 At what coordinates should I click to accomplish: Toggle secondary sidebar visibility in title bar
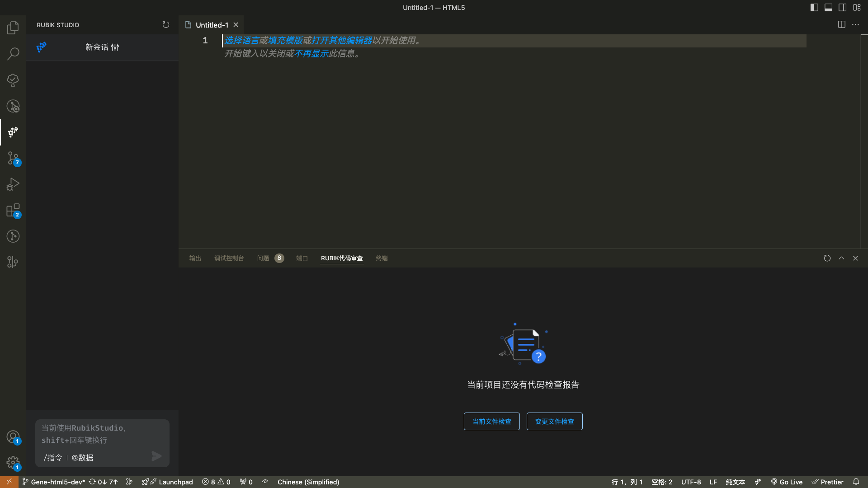(x=843, y=7)
